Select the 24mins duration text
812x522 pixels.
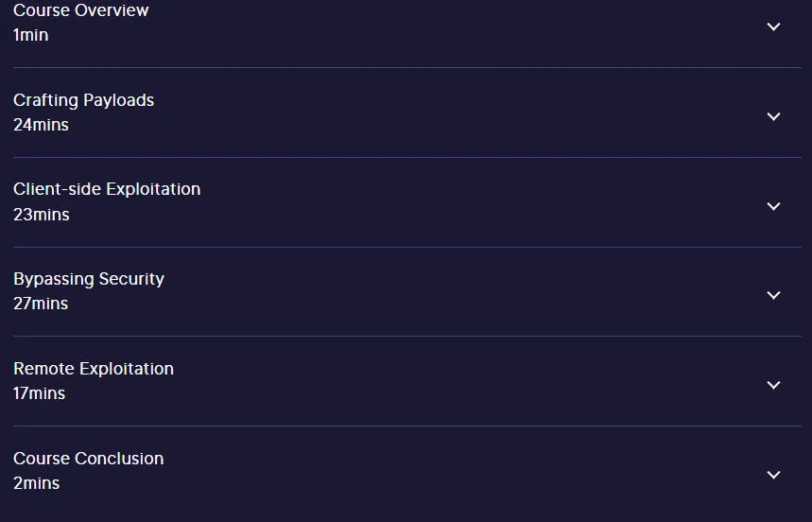click(x=41, y=125)
